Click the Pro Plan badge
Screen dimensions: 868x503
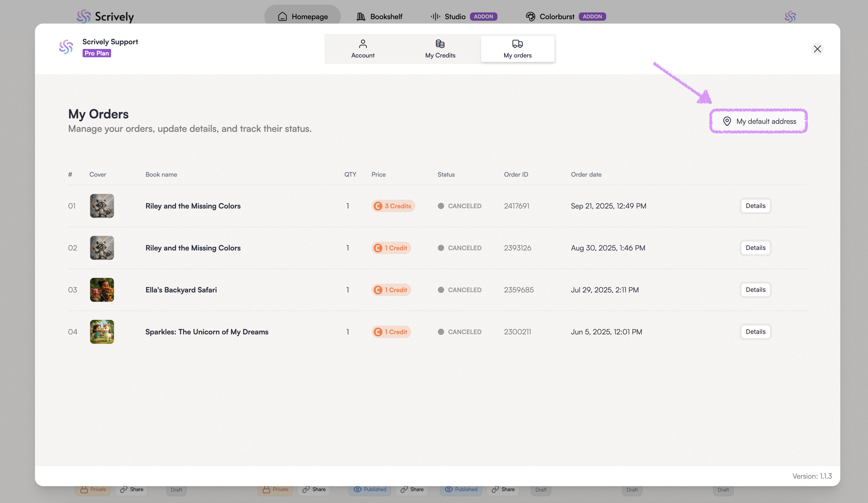pos(97,53)
